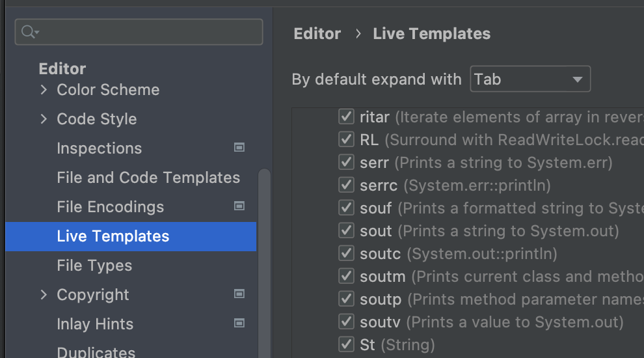Uncheck the sout template checkbox

[346, 231]
